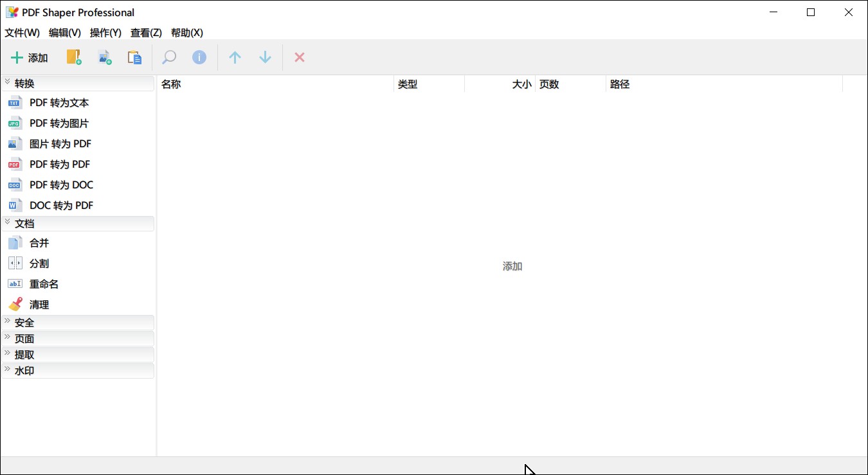Open the 编辑(V) menu
This screenshot has width=868, height=475.
coord(65,33)
